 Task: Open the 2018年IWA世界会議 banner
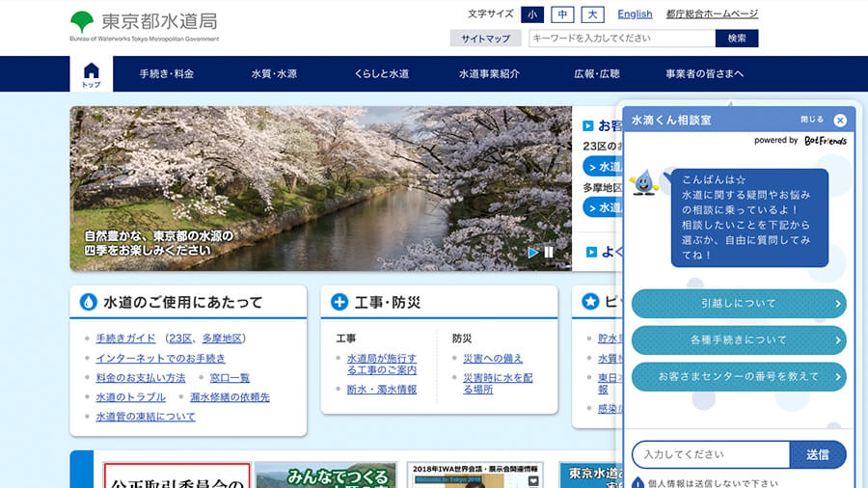(475, 475)
